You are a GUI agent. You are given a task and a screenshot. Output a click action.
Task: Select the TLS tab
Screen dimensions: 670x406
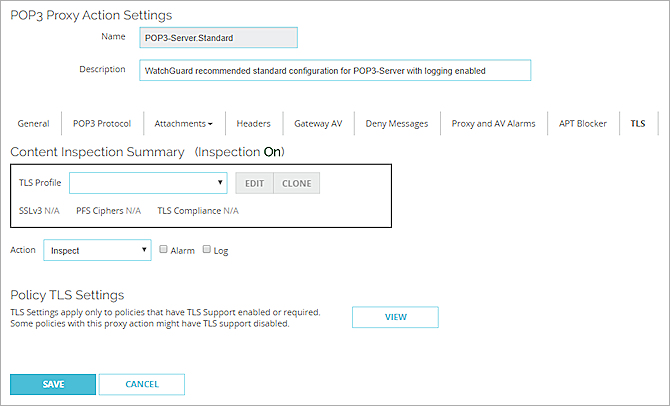tap(638, 124)
